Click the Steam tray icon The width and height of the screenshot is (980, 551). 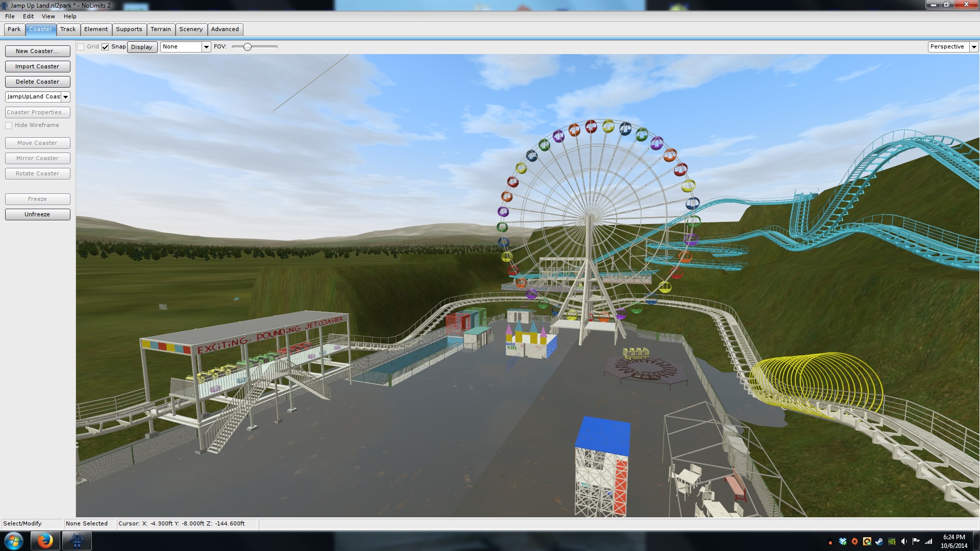[879, 541]
